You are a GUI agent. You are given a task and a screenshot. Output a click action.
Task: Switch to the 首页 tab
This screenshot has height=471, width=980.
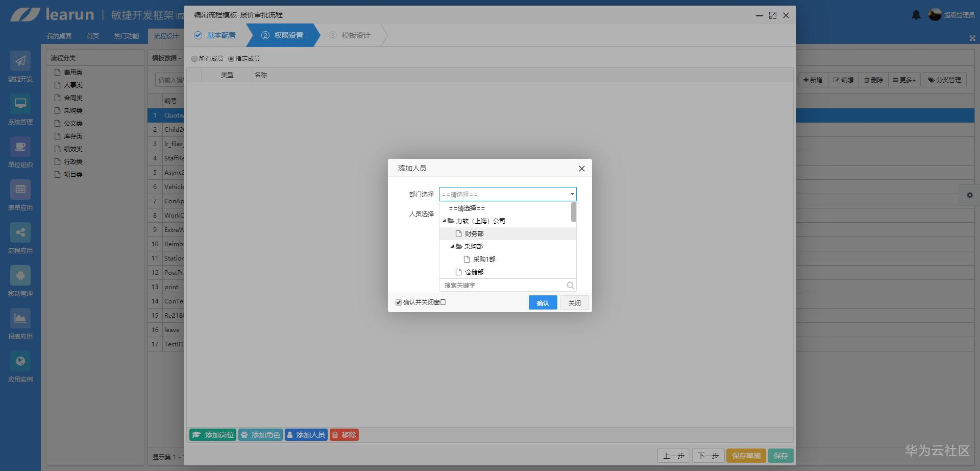(93, 36)
